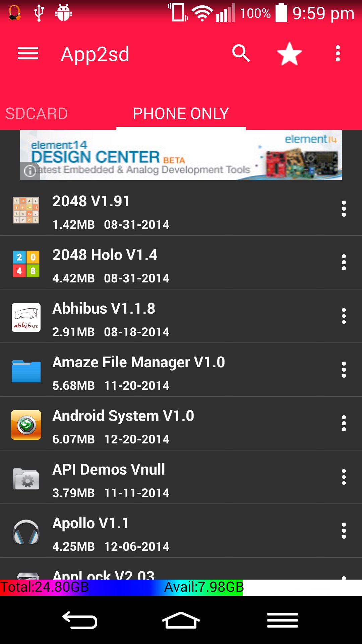Tap the 3.79MB size text
Image resolution: width=362 pixels, height=644 pixels.
[74, 493]
